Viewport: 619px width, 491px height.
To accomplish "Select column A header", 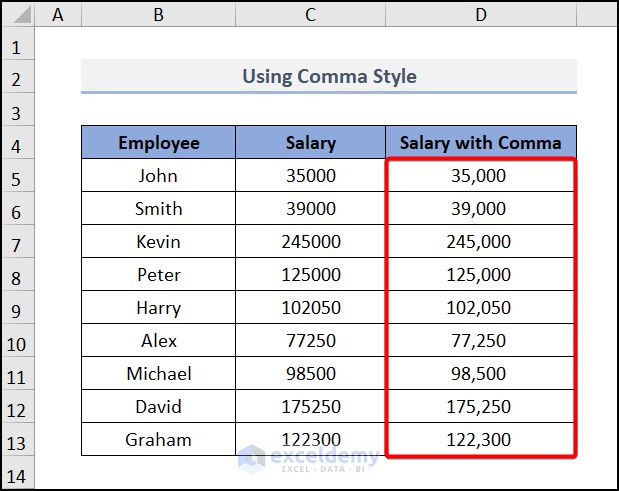I will (x=56, y=15).
